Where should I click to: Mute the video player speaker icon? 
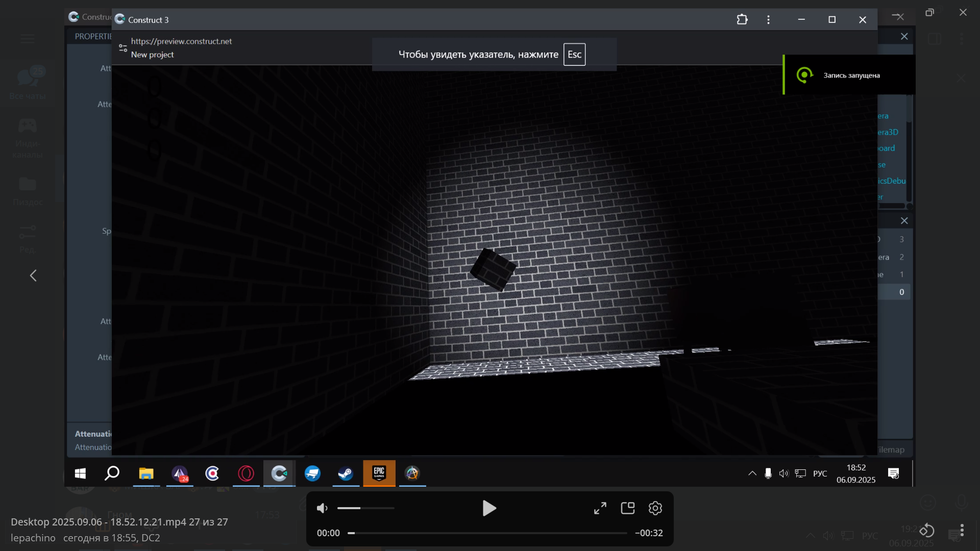click(322, 508)
